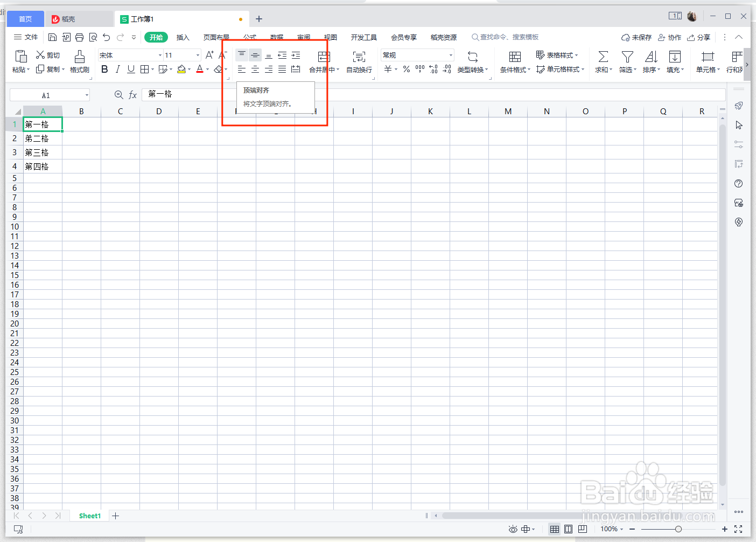Toggle top align (顶端对齐) button
This screenshot has height=542, width=756.
click(x=242, y=55)
